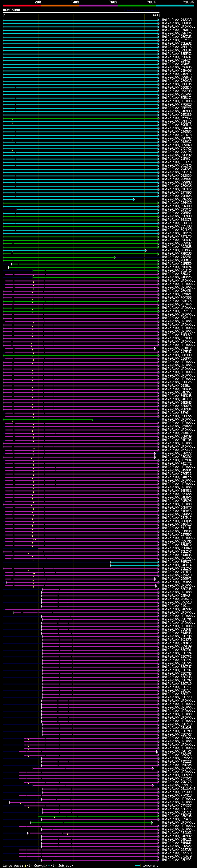The image size is (197, 868).
Task: Select the UniRef100_C0HFL6 label
Action: point(177,121)
